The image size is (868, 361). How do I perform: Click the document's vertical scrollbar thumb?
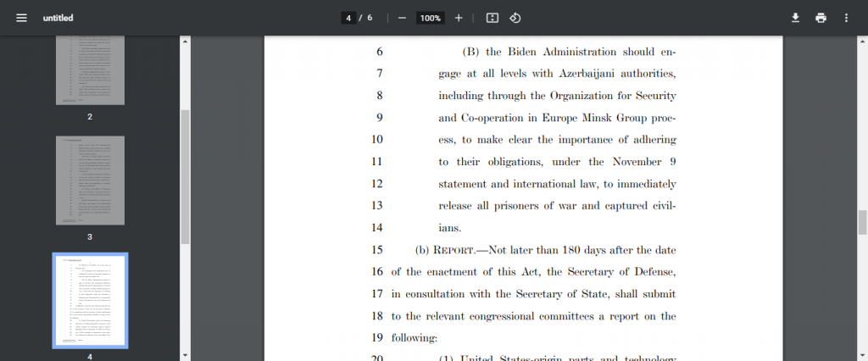(x=863, y=222)
